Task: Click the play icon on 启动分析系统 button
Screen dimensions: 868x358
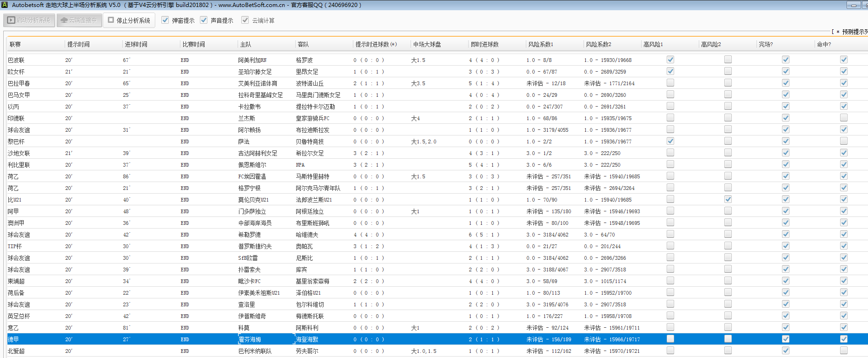Action: coord(11,20)
